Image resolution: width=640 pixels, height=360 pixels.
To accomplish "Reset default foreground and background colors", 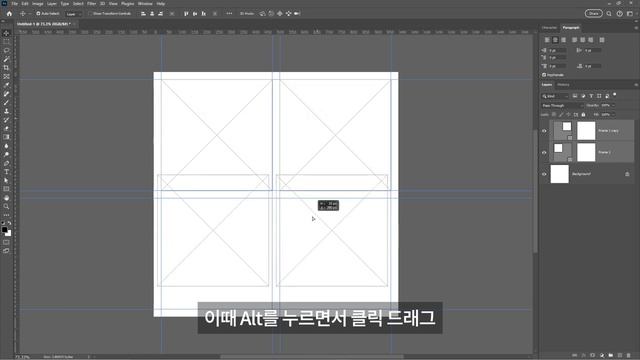I will 3,223.
